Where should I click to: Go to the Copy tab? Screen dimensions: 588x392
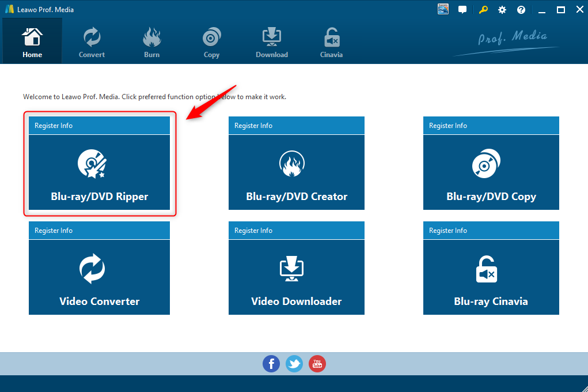pyautogui.click(x=211, y=43)
